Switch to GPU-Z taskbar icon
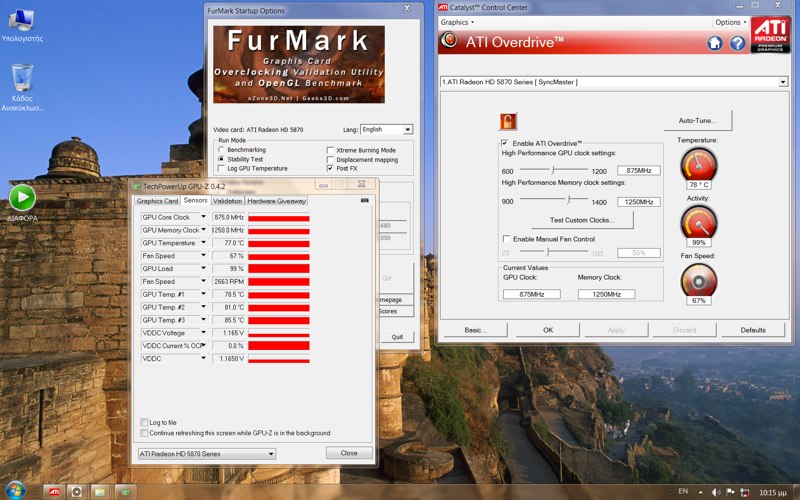This screenshot has height=500, width=800. coord(125,492)
